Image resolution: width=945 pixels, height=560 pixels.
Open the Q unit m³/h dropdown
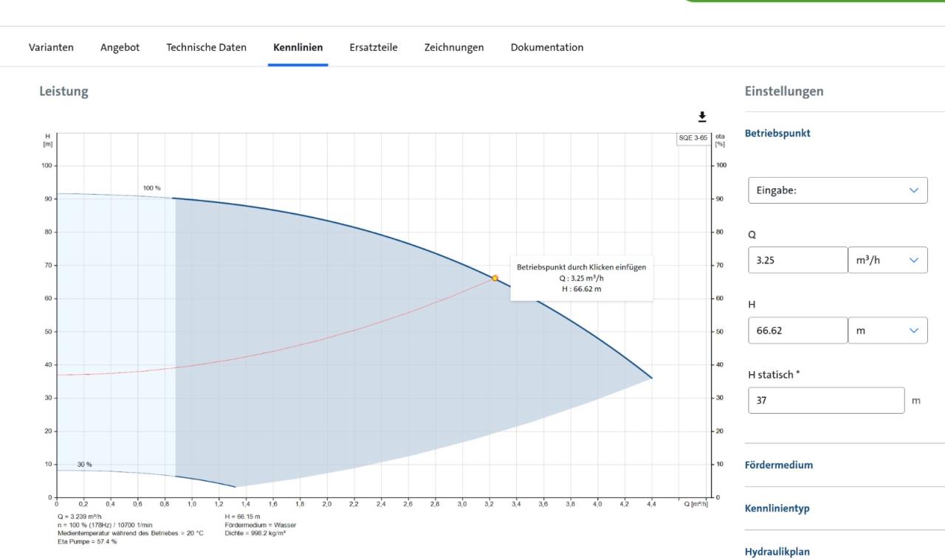coord(887,260)
